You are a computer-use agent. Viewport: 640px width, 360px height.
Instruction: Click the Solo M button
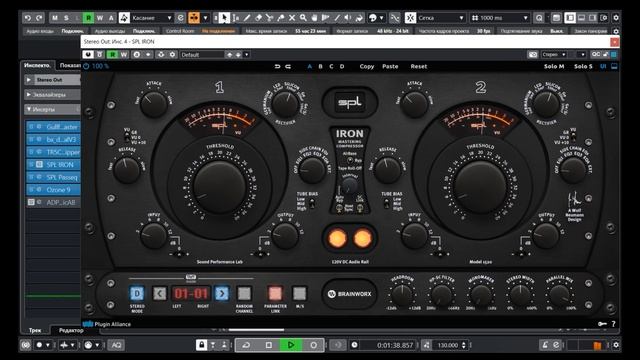click(x=554, y=66)
